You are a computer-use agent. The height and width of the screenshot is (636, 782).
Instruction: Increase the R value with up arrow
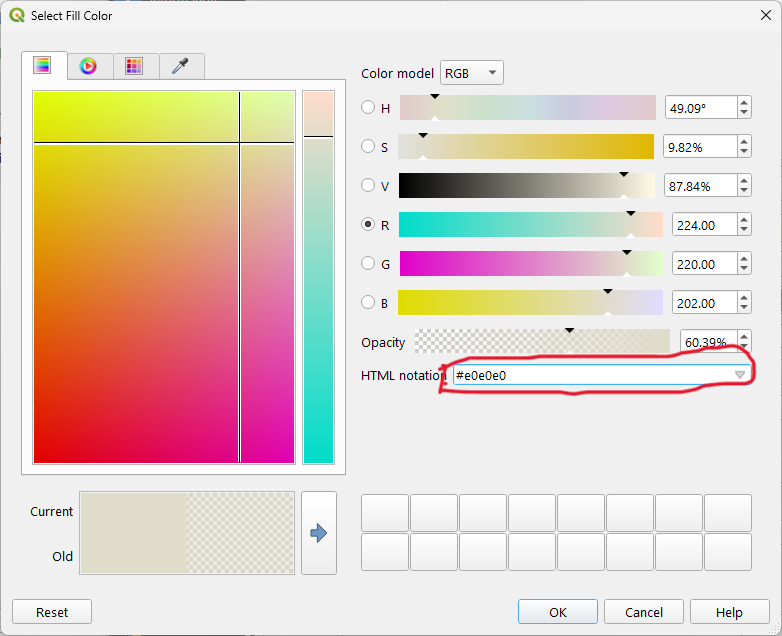tap(744, 219)
